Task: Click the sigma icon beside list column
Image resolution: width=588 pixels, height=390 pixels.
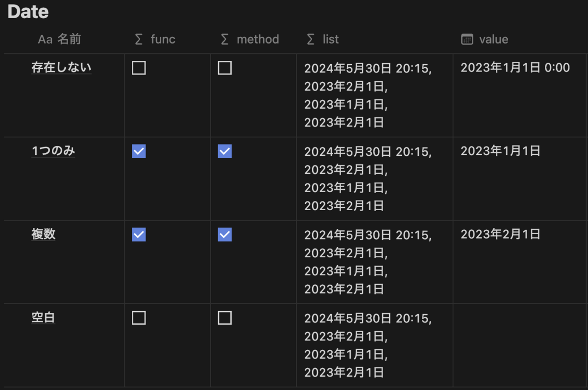Action: [310, 39]
